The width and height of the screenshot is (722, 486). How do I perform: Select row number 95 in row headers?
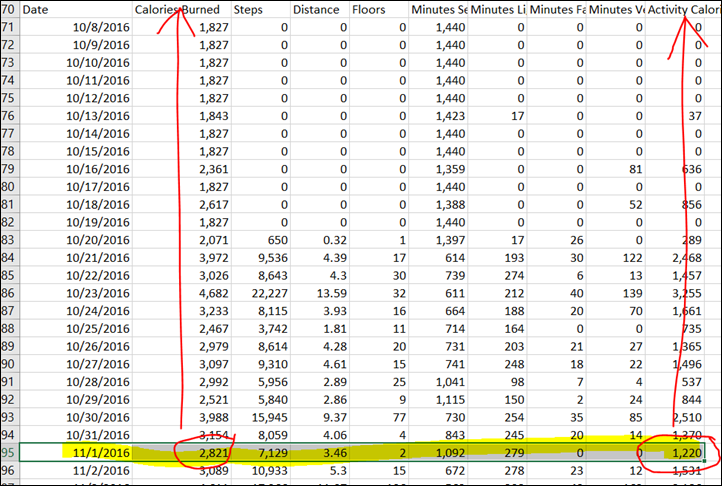[x=9, y=452]
